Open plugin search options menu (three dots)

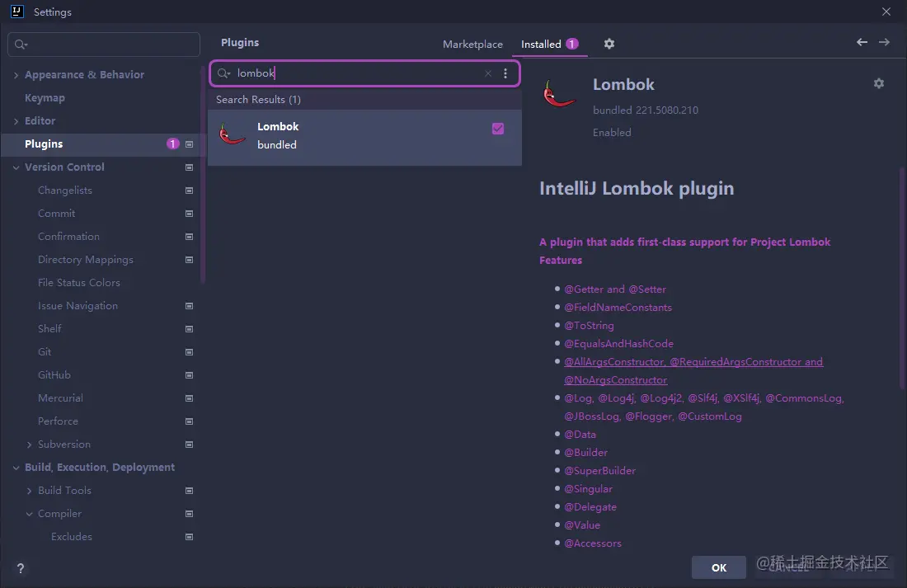click(505, 73)
